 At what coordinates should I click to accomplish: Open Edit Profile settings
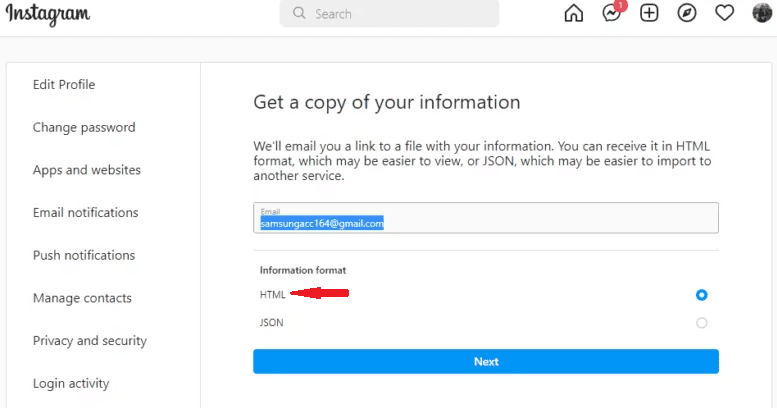pos(64,85)
